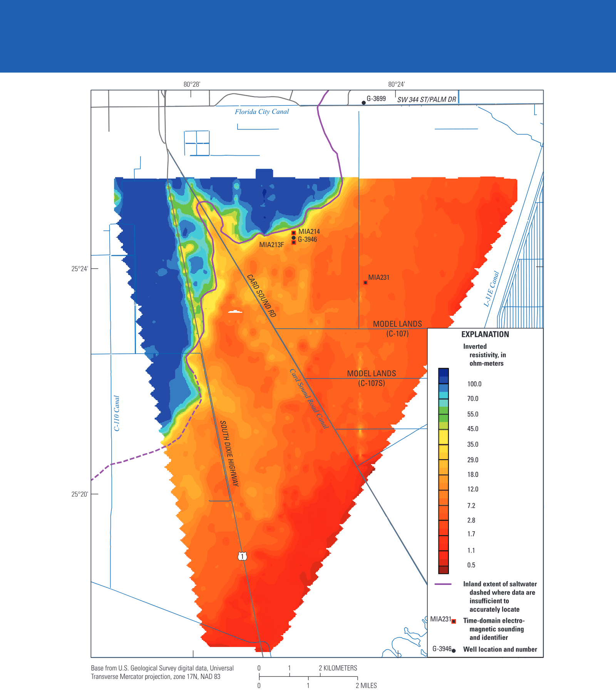Click the MODEL LANDS (C-107) label

pos(397,329)
